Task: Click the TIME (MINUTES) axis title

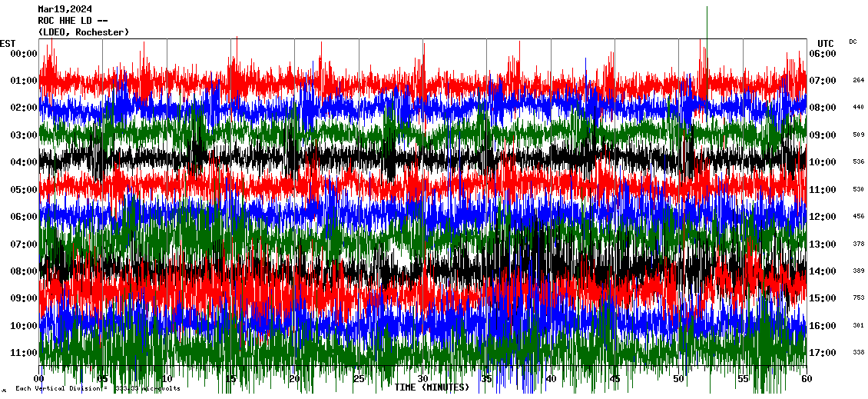Action: pyautogui.click(x=432, y=387)
